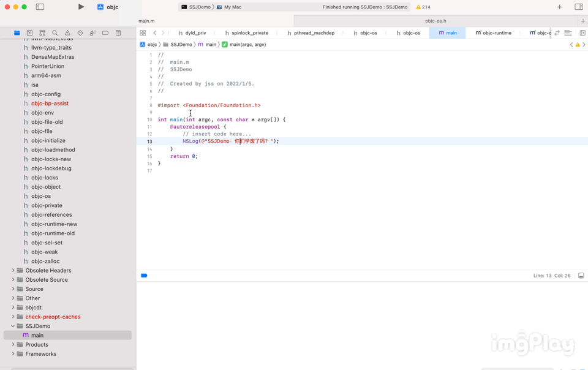Open the Project navigator folder icon
Viewport: 588px width, 370px height.
coord(17,33)
